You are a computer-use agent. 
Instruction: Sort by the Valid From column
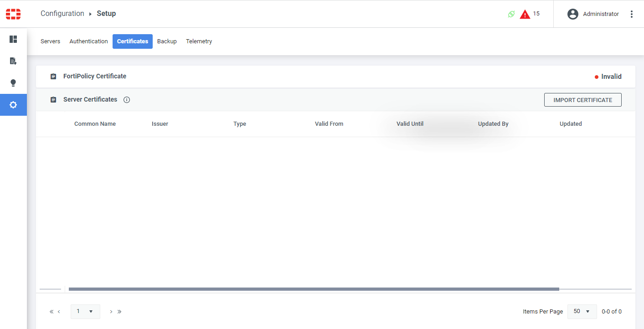329,124
